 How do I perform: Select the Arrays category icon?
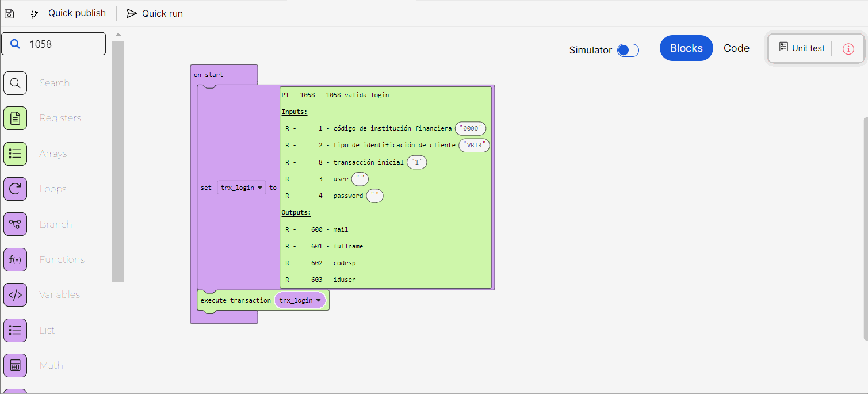[x=16, y=154]
